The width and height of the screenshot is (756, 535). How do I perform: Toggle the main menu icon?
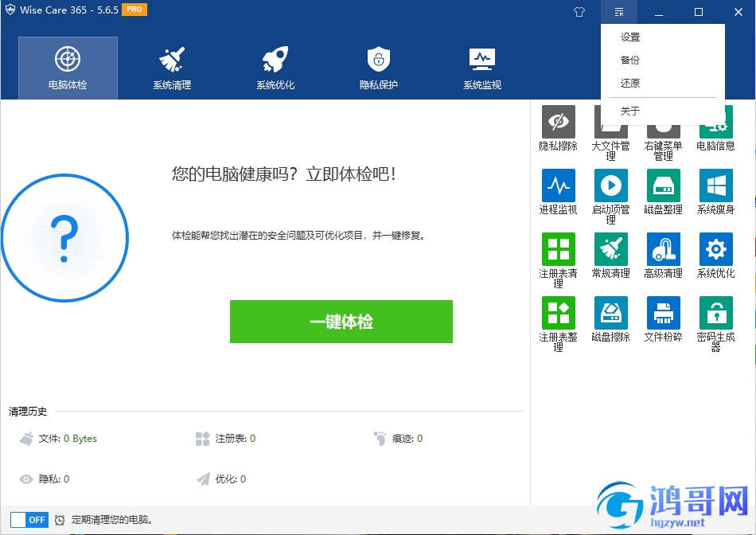(619, 12)
